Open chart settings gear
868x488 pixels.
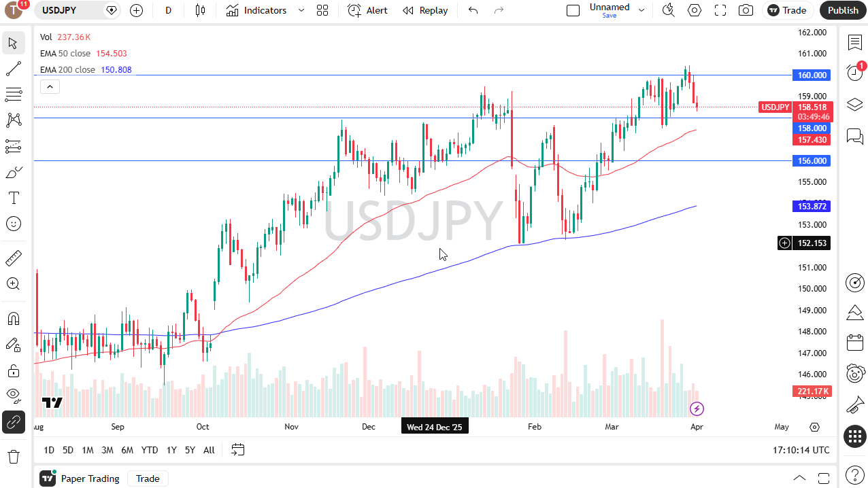[694, 10]
